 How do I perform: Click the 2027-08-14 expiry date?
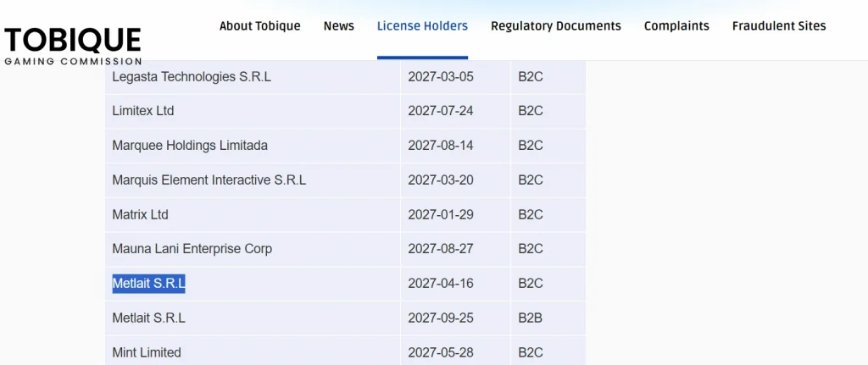441,146
